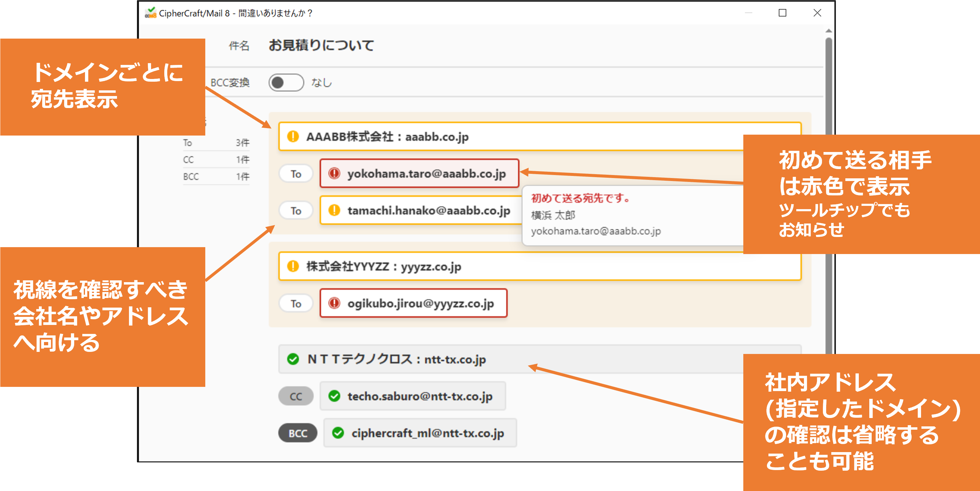
Task: Click the To pill beside ogikubo.jirou
Action: [x=296, y=303]
